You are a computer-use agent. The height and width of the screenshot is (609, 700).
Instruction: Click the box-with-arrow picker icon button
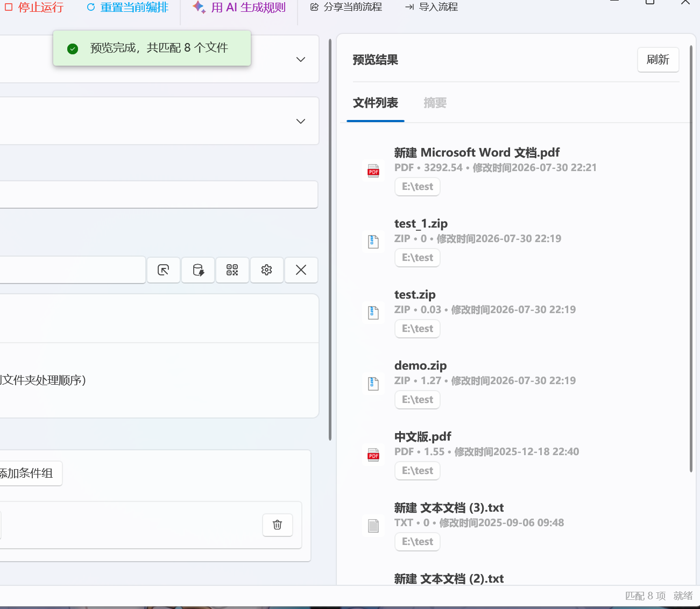tap(164, 270)
